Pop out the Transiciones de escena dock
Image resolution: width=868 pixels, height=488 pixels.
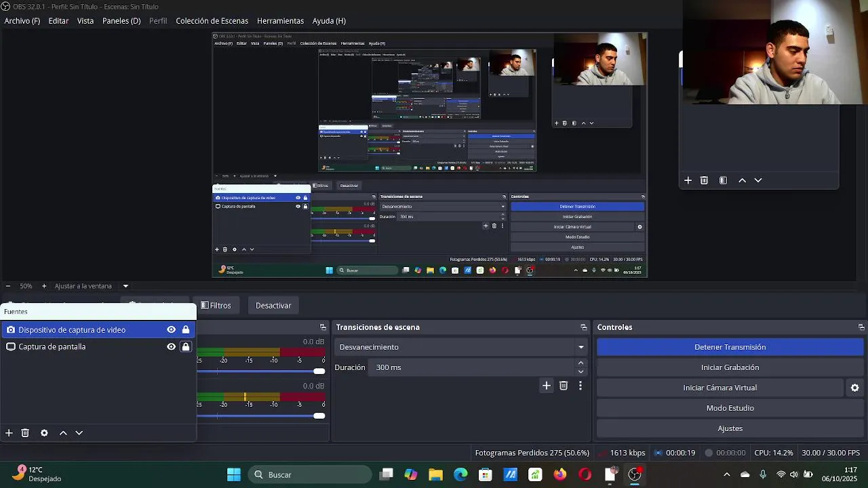[583, 327]
